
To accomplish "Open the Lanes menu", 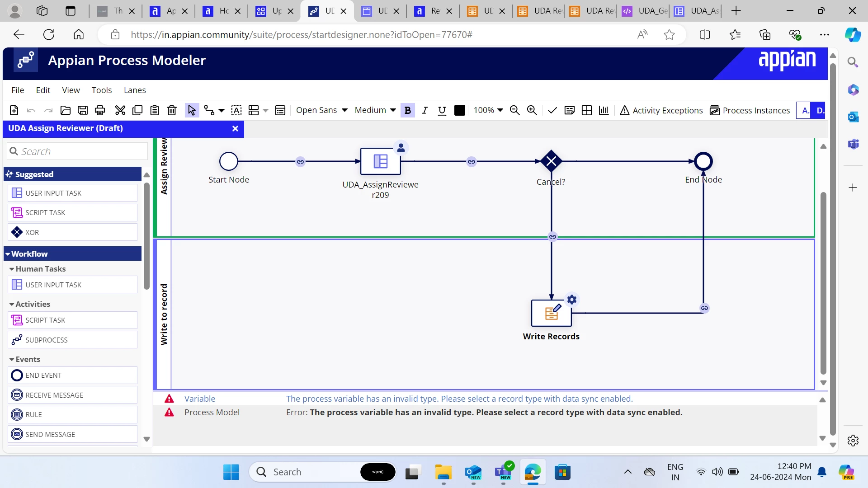I will [135, 90].
